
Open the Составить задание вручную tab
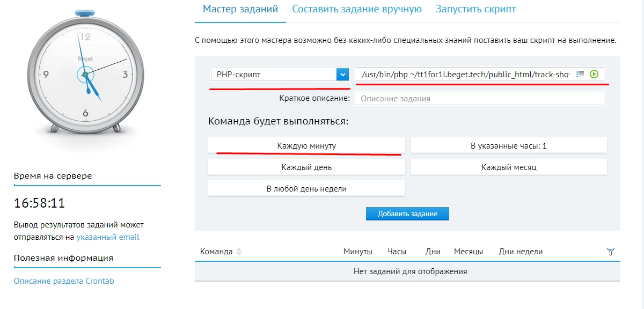click(x=357, y=9)
